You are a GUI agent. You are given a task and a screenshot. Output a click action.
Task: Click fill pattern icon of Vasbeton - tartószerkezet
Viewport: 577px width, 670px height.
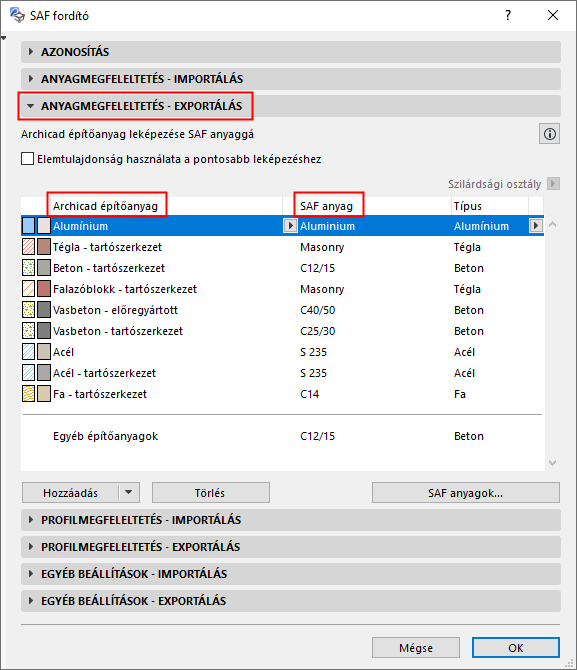coord(29,331)
